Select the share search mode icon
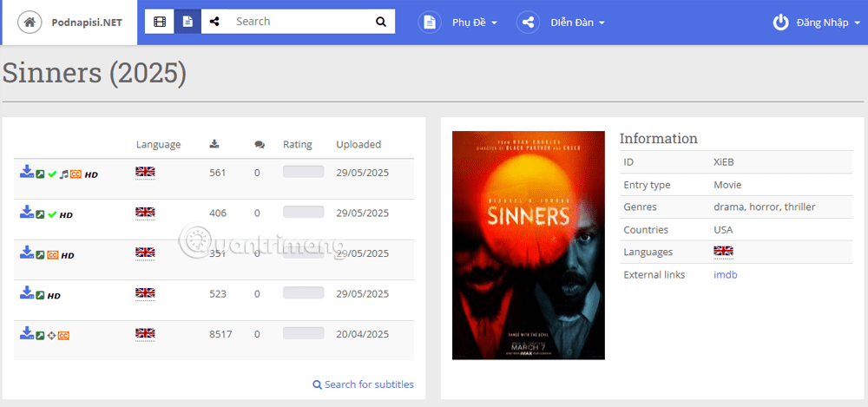 [x=214, y=22]
